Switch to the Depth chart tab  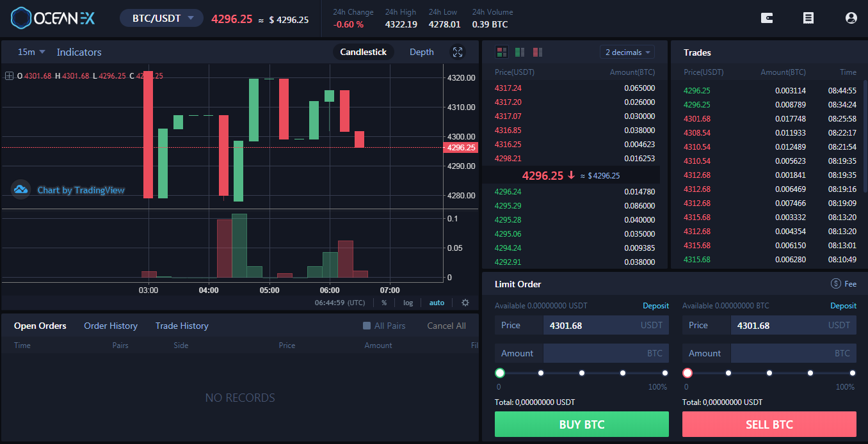click(x=421, y=52)
